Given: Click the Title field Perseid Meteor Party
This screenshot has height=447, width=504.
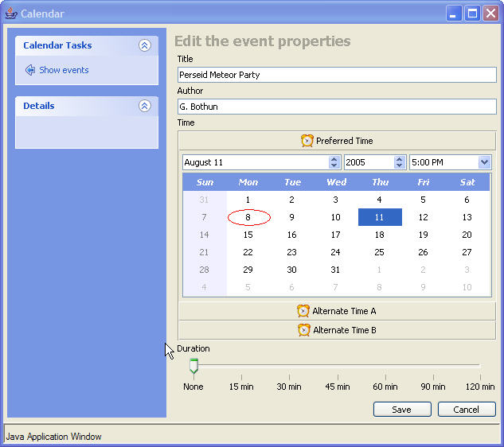Looking at the screenshot, I should coord(337,75).
